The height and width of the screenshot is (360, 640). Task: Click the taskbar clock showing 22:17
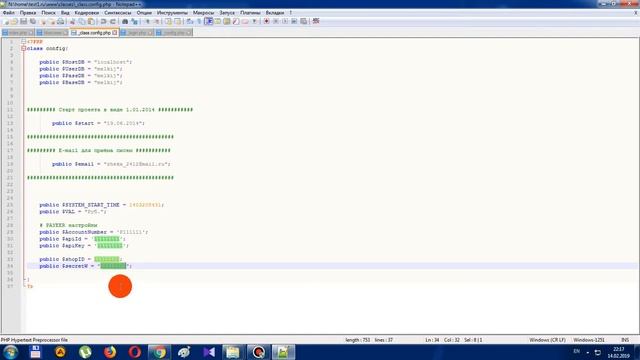[618, 352]
